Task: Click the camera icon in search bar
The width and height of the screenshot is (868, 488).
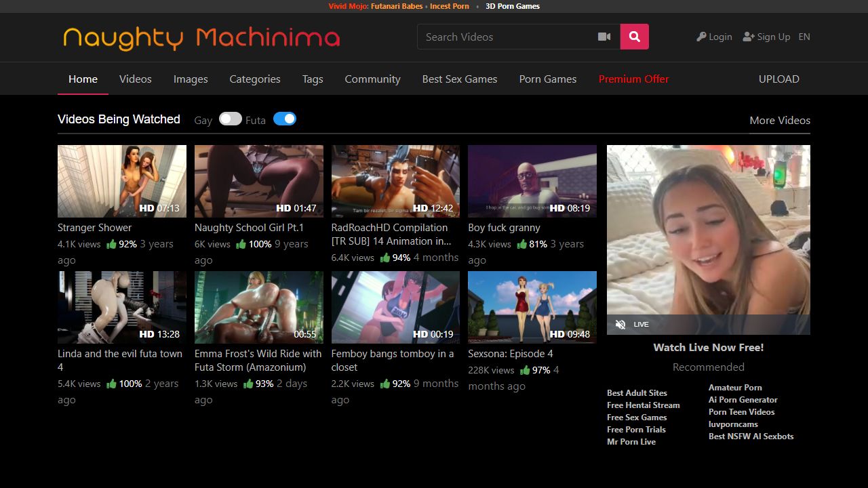Action: (x=604, y=37)
